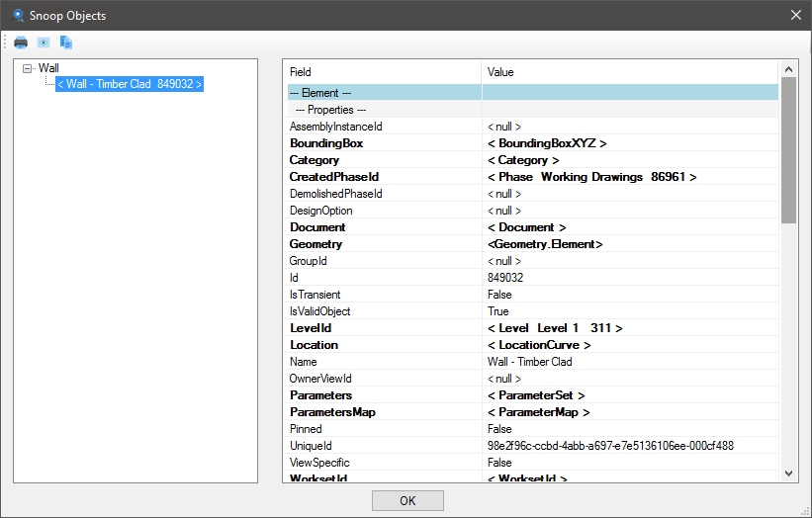812x518 pixels.
Task: Select the IsValidObject field
Action: (319, 311)
